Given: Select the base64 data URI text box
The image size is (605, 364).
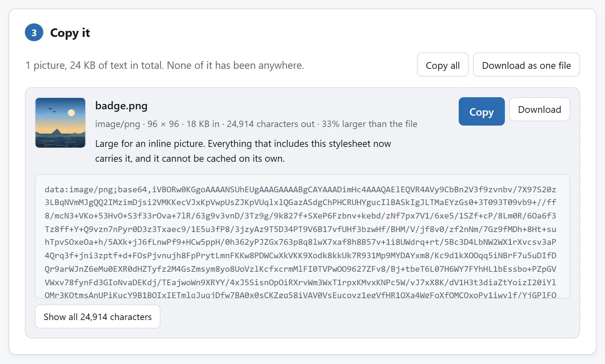Looking at the screenshot, I should pyautogui.click(x=302, y=236).
